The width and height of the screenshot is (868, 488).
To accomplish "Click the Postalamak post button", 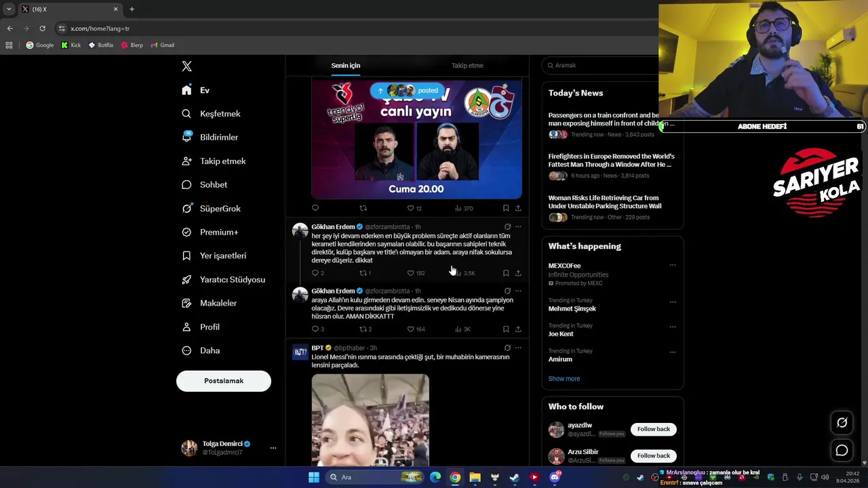I will tap(224, 381).
